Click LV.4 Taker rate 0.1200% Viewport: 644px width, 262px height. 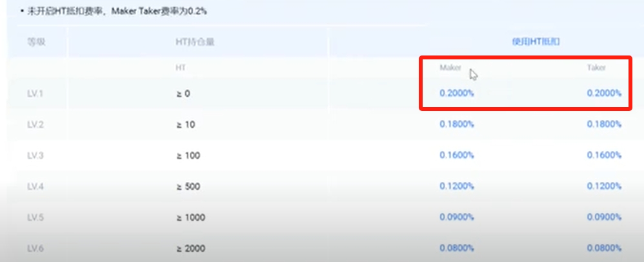coord(604,186)
